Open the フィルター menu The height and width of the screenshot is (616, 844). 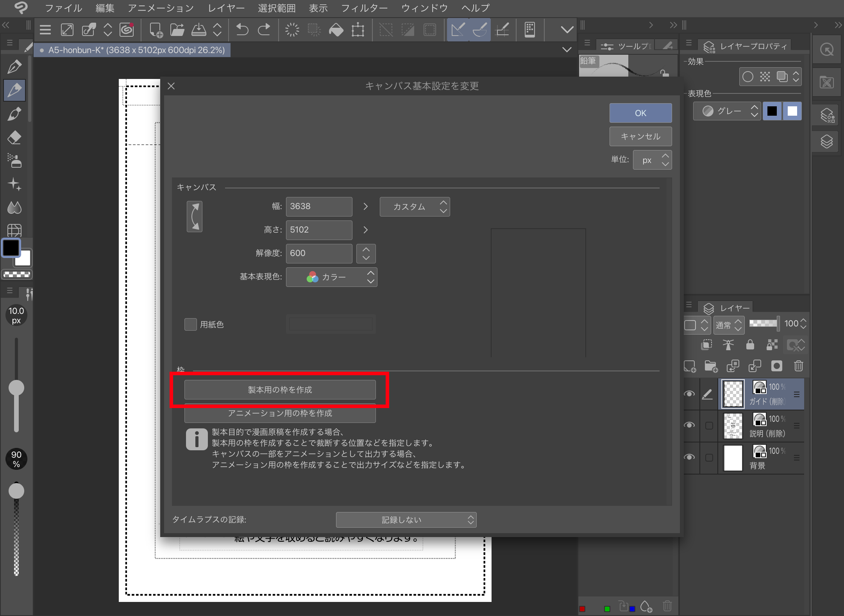pyautogui.click(x=364, y=8)
